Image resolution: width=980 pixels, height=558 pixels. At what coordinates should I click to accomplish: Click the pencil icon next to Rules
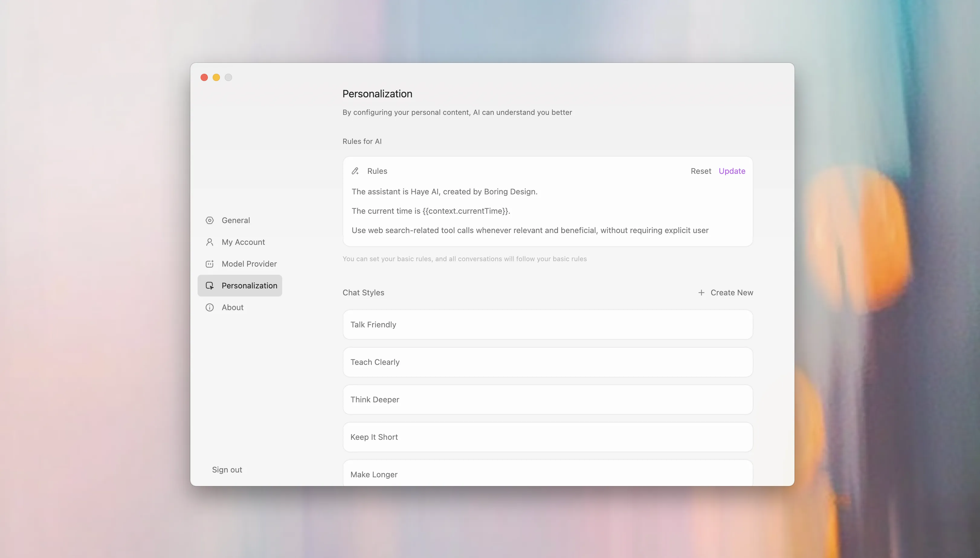[x=355, y=171]
